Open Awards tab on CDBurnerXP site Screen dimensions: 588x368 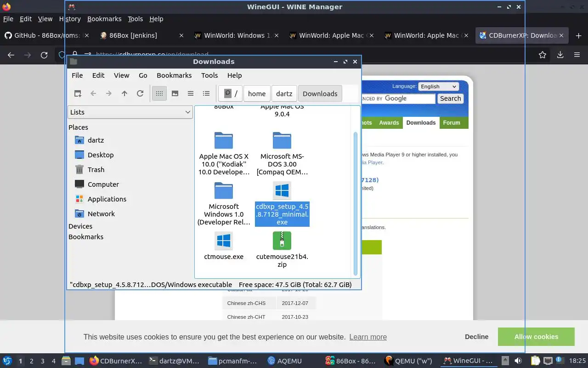389,123
